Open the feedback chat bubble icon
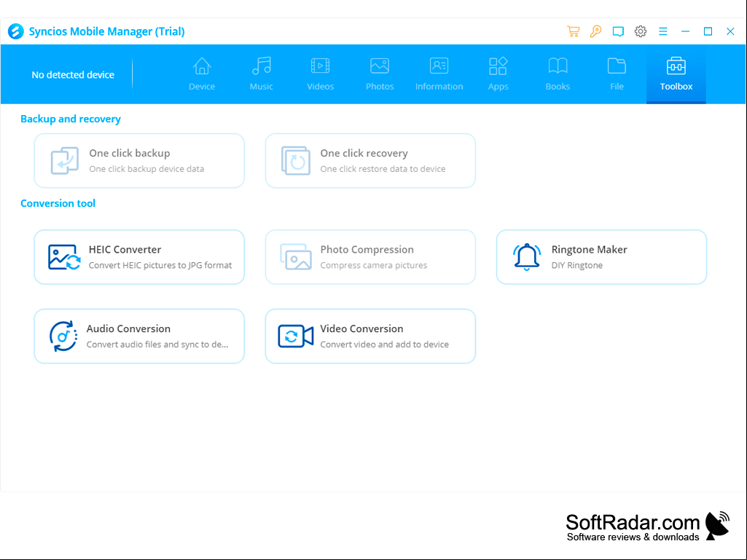This screenshot has height=560, width=747. coord(618,31)
